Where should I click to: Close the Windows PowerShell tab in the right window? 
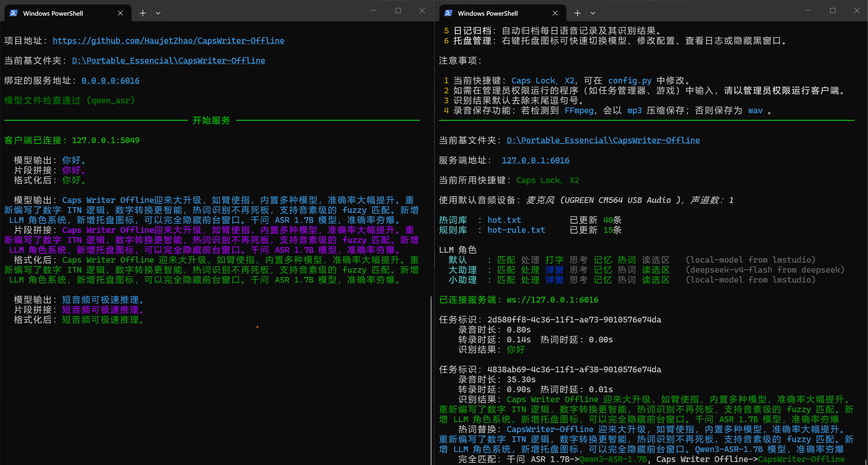(x=555, y=13)
